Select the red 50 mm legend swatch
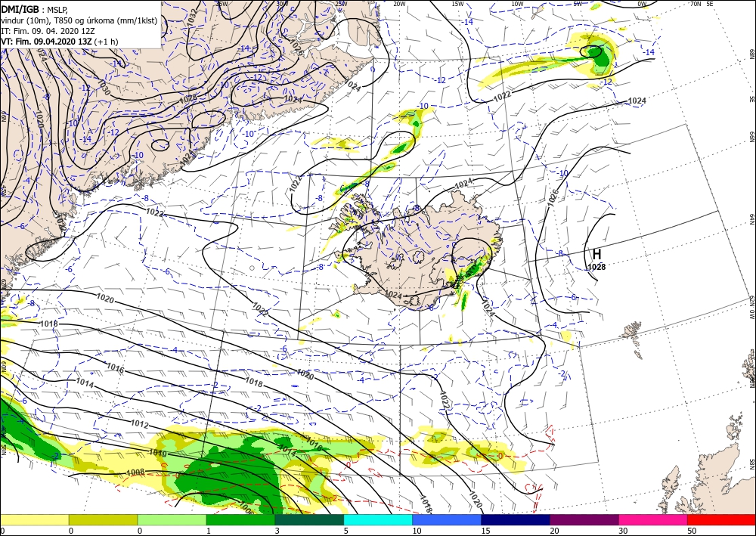Viewport: 756px width, 536px height. tap(722, 519)
